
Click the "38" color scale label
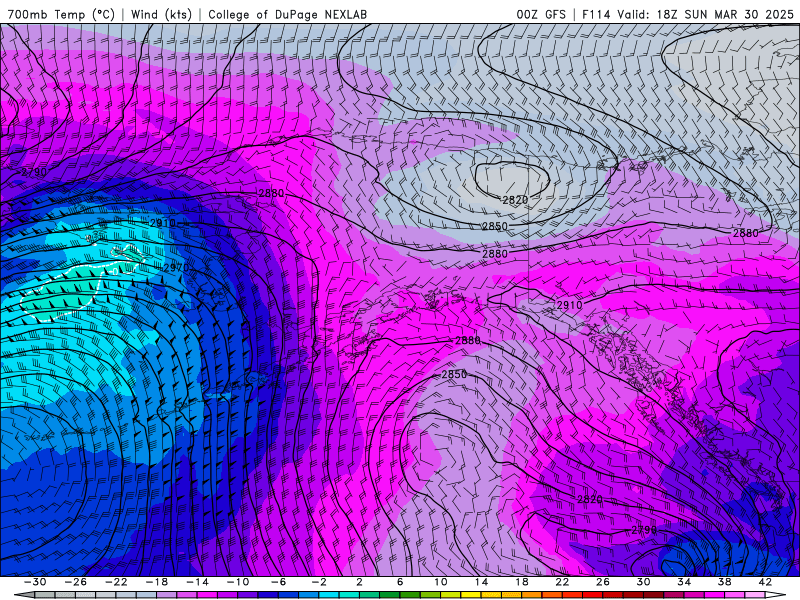point(724,582)
